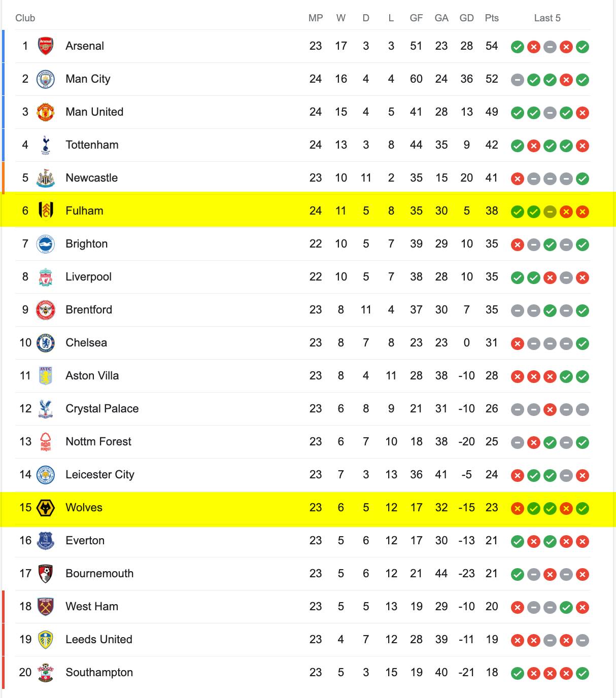Screen dimensions: 616x698
Task: Click the Wolves wolf-head crest
Action: pos(46,508)
